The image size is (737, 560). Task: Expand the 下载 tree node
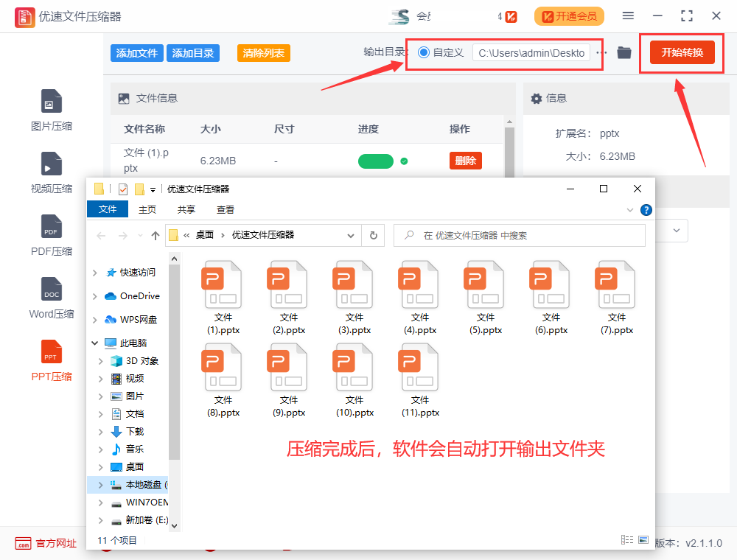[100, 432]
